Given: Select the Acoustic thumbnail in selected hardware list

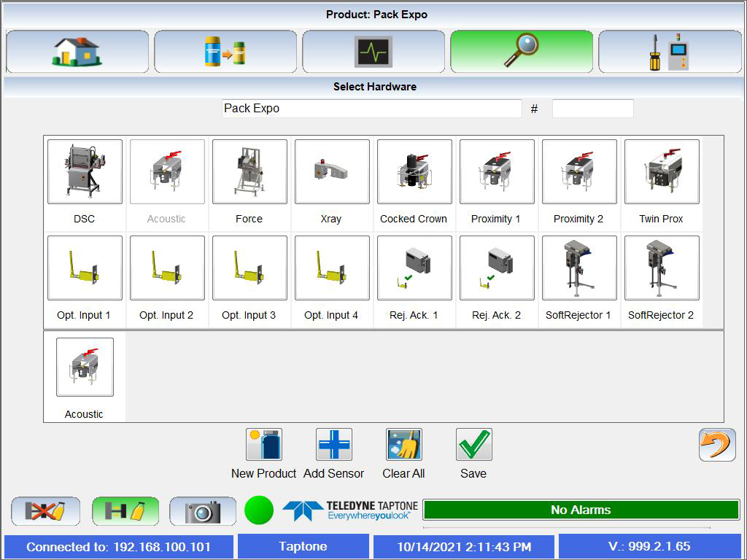Looking at the screenshot, I should click(x=84, y=368).
